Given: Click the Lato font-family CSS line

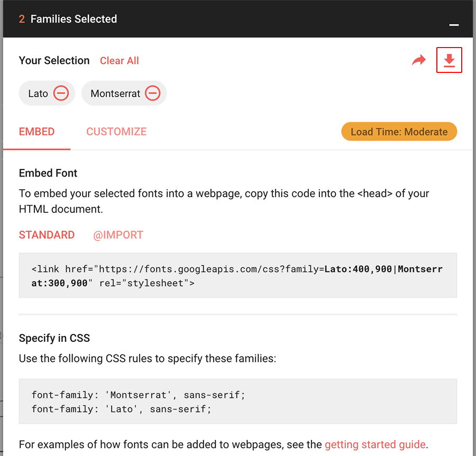Looking at the screenshot, I should (122, 408).
